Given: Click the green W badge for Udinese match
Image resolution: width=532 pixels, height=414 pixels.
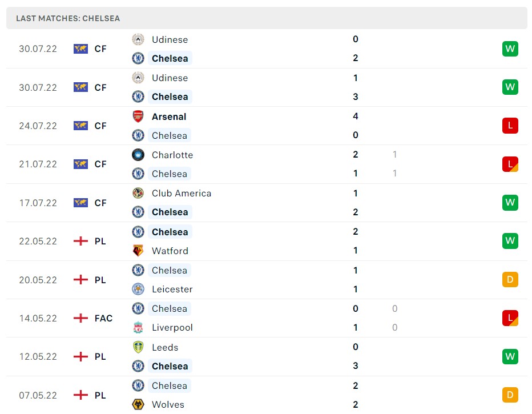Looking at the screenshot, I should point(510,49).
